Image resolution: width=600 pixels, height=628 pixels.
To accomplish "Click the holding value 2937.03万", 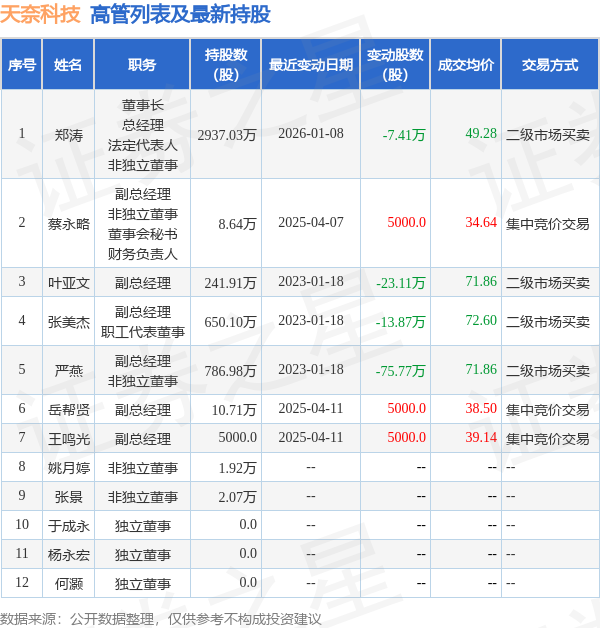I will tap(227, 135).
